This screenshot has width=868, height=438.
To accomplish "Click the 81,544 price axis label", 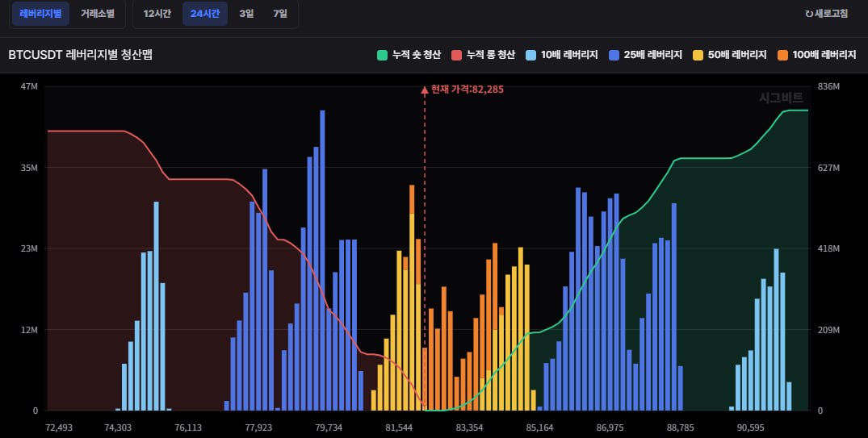I will 399,428.
